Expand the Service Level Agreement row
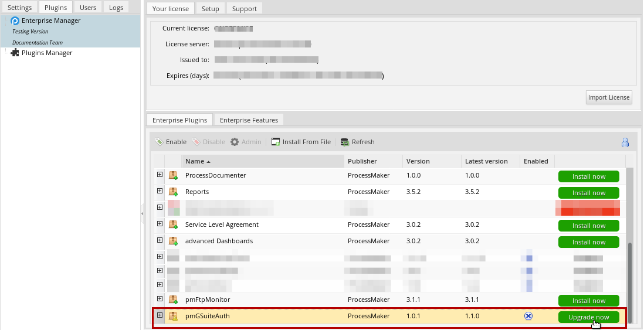This screenshot has height=330, width=644. (x=160, y=224)
